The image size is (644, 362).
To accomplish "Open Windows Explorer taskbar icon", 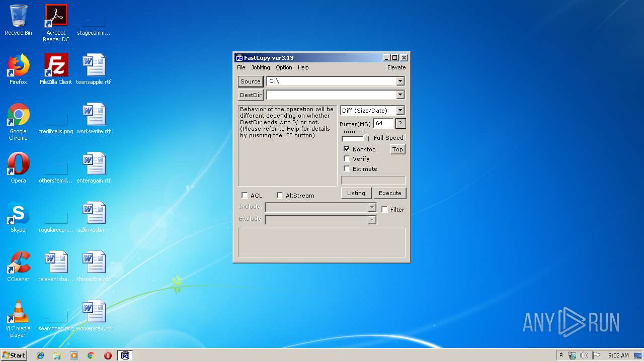I will (57, 355).
